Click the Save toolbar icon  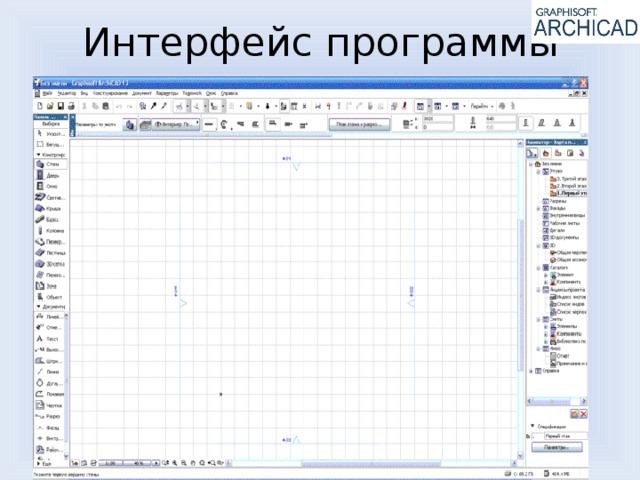point(60,106)
